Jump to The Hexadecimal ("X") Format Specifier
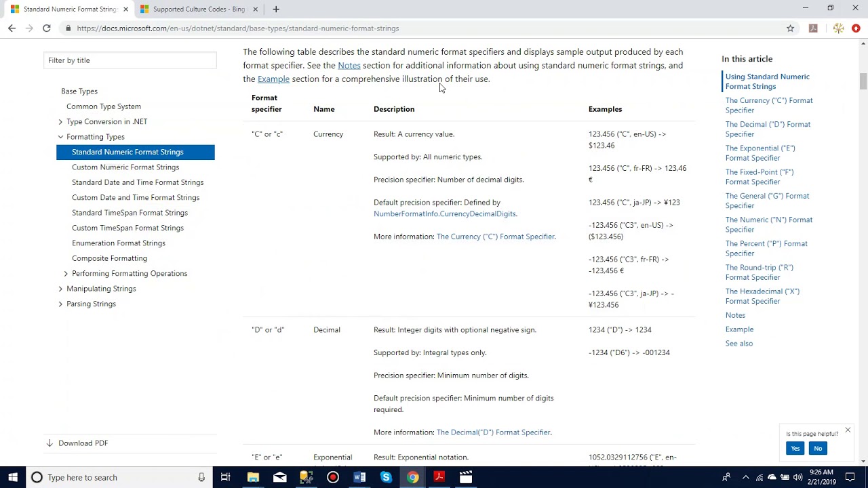 (762, 296)
